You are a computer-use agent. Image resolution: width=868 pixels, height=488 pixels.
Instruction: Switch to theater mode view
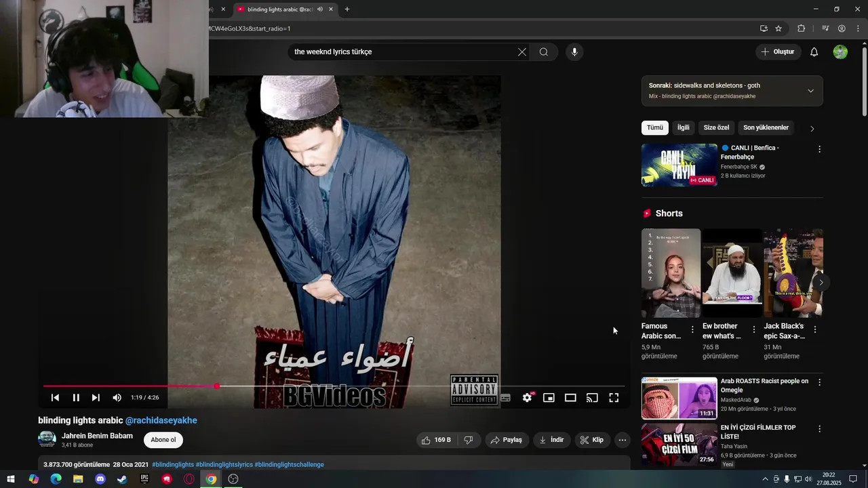coord(570,398)
